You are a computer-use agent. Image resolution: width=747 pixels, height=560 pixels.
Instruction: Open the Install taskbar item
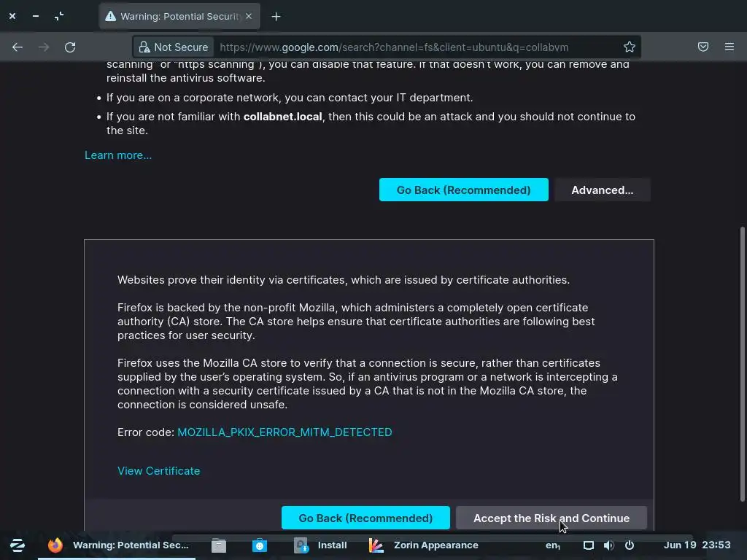click(320, 545)
